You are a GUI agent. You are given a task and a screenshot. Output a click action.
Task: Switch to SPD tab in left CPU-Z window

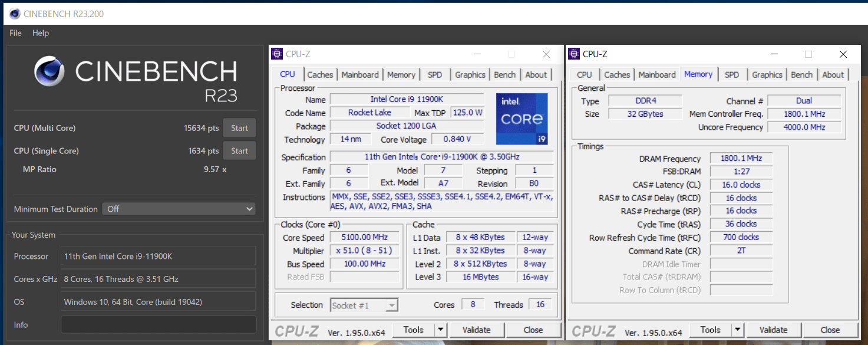435,75
